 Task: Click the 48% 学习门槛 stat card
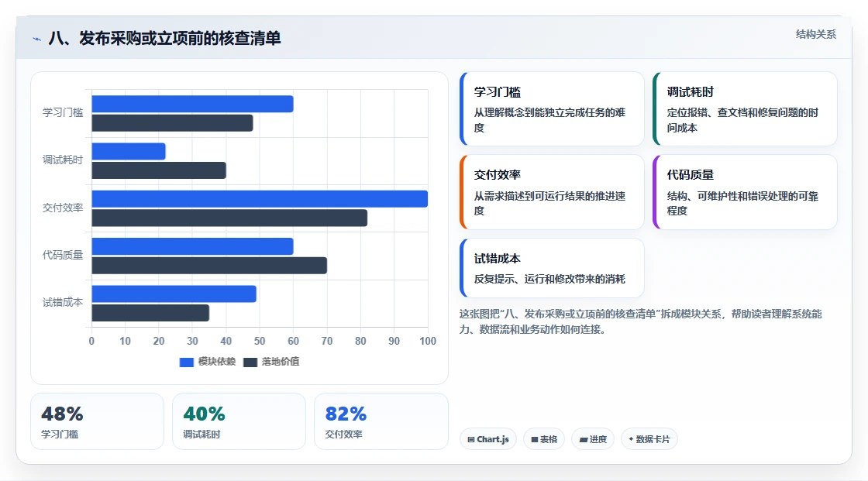point(98,421)
